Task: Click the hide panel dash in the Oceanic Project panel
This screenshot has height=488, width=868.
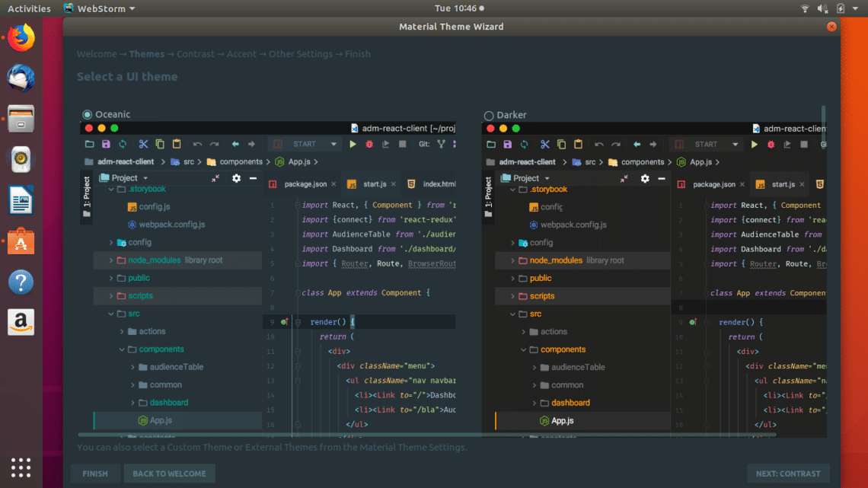Action: [x=253, y=178]
